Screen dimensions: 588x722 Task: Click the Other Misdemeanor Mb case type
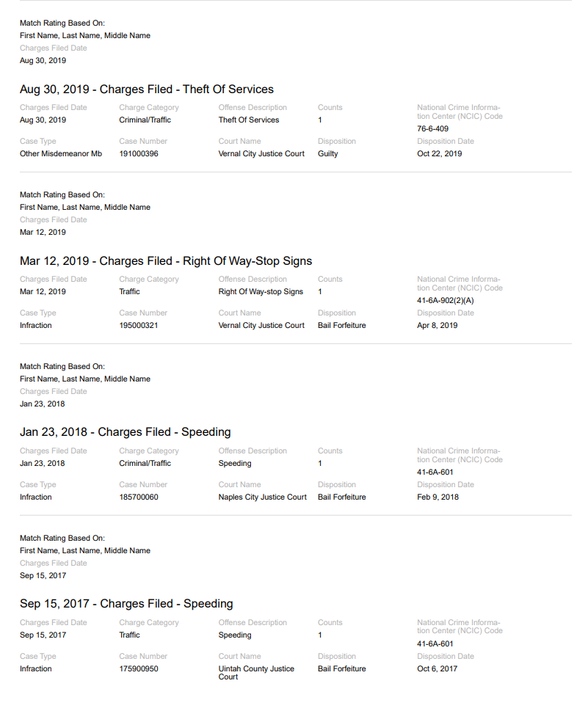coord(61,154)
